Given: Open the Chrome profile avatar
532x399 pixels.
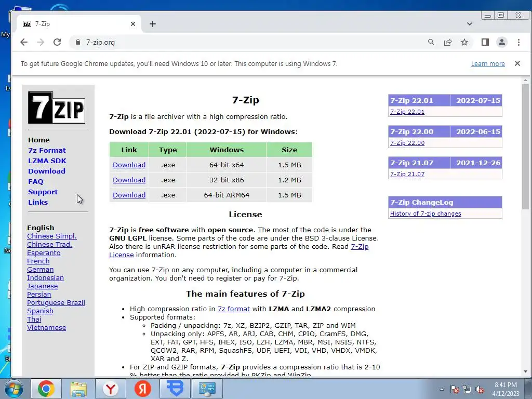Looking at the screenshot, I should 502,42.
